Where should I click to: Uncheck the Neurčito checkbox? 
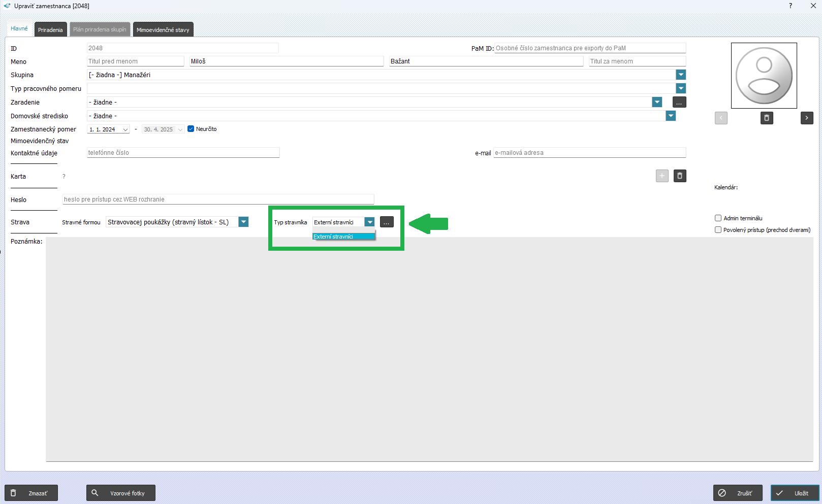[x=191, y=129]
